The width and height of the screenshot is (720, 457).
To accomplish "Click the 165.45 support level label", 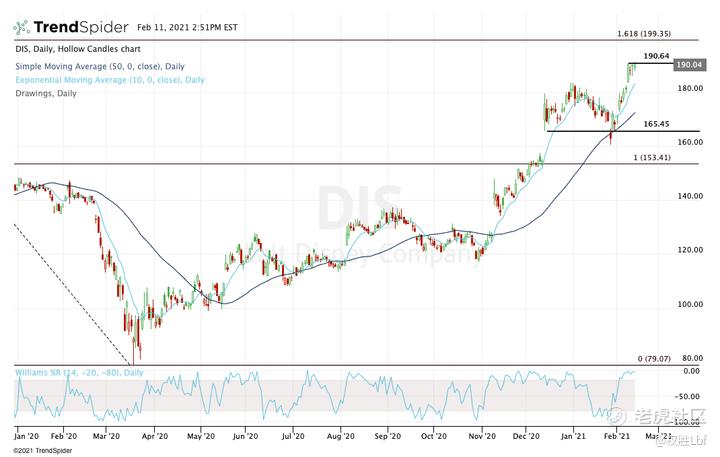I will [656, 124].
